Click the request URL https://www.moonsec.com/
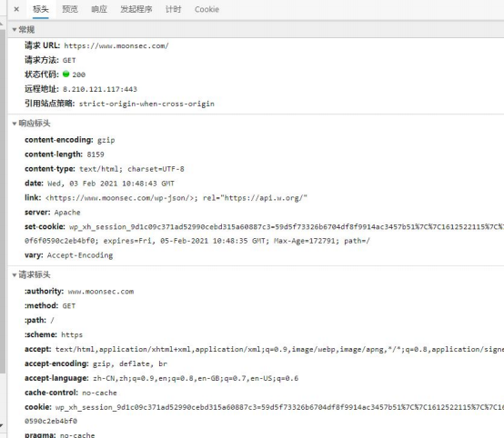 116,46
